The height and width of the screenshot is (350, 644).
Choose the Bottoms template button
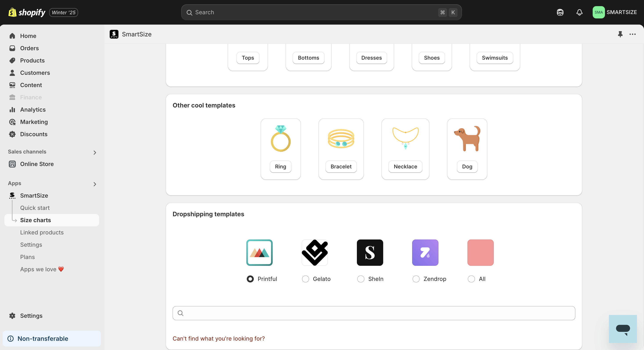coord(308,58)
